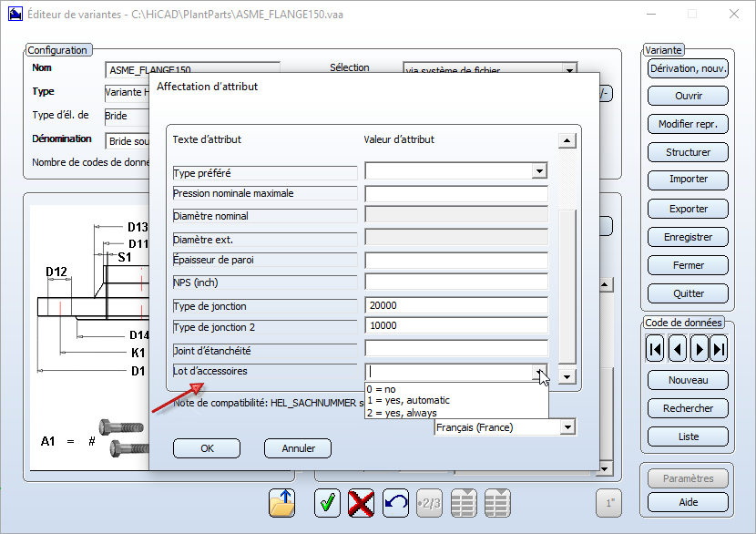This screenshot has height=534, width=756.
Task: Expand the Type préféré dropdown
Action: pos(539,170)
